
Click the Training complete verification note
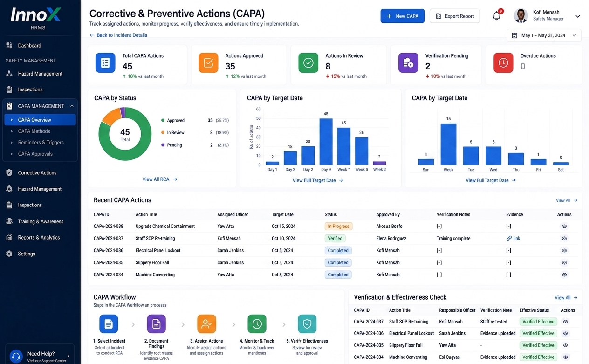[453, 239]
